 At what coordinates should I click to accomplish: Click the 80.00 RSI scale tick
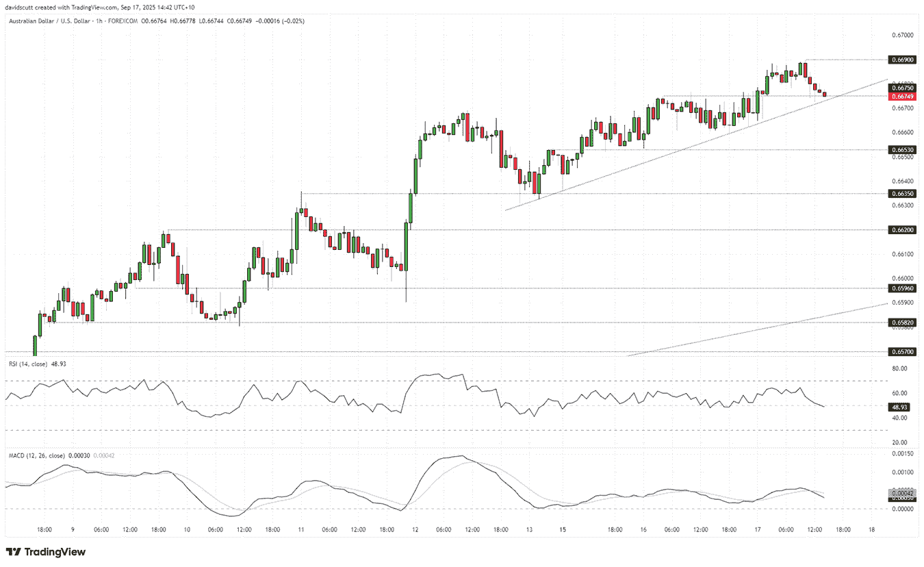coord(899,368)
